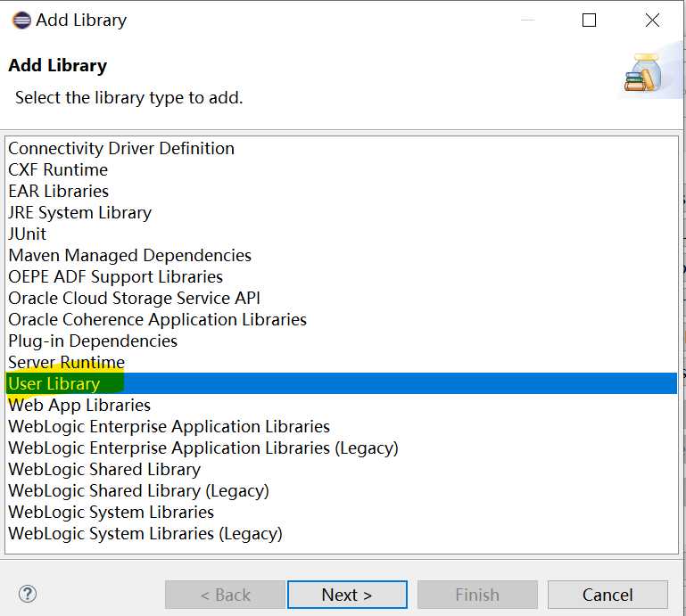The height and width of the screenshot is (616, 686).
Task: Select WebLogic Shared Library (Legacy)
Action: point(138,491)
